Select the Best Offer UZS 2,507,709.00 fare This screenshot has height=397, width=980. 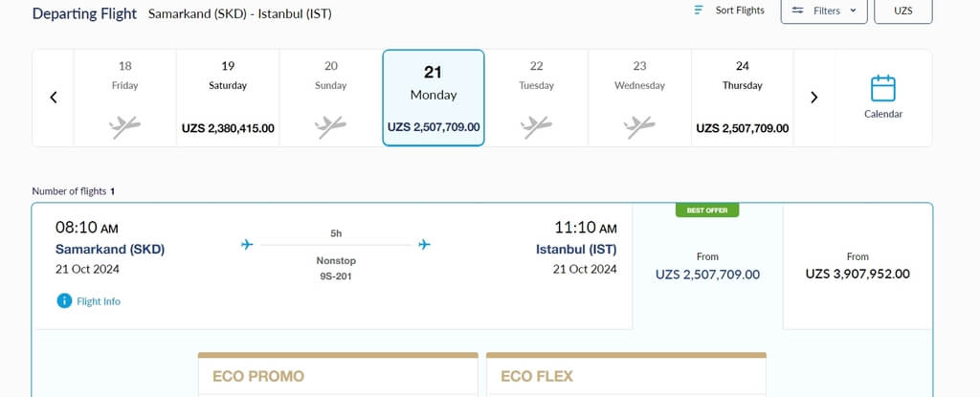(x=707, y=266)
